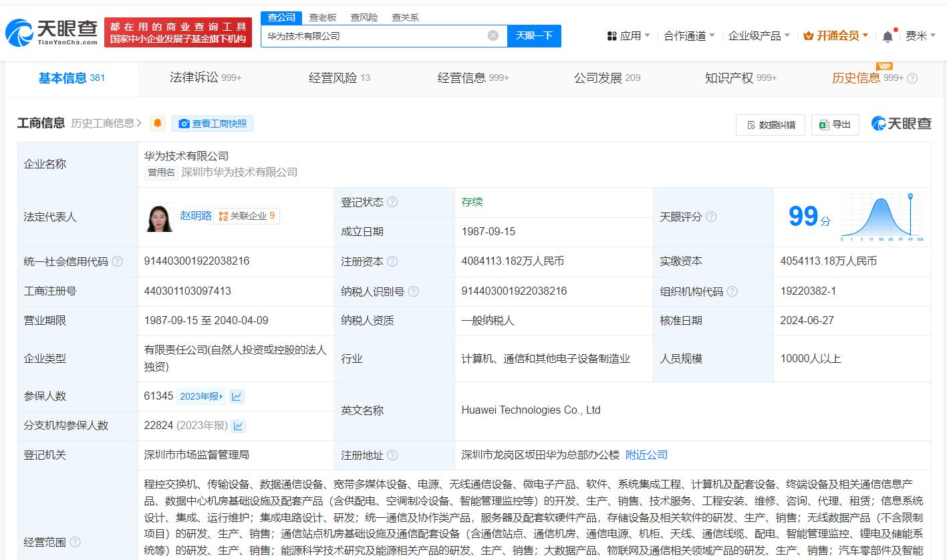Image resolution: width=947 pixels, height=560 pixels.
Task: Click the 导出 export button
Action: pos(835,125)
